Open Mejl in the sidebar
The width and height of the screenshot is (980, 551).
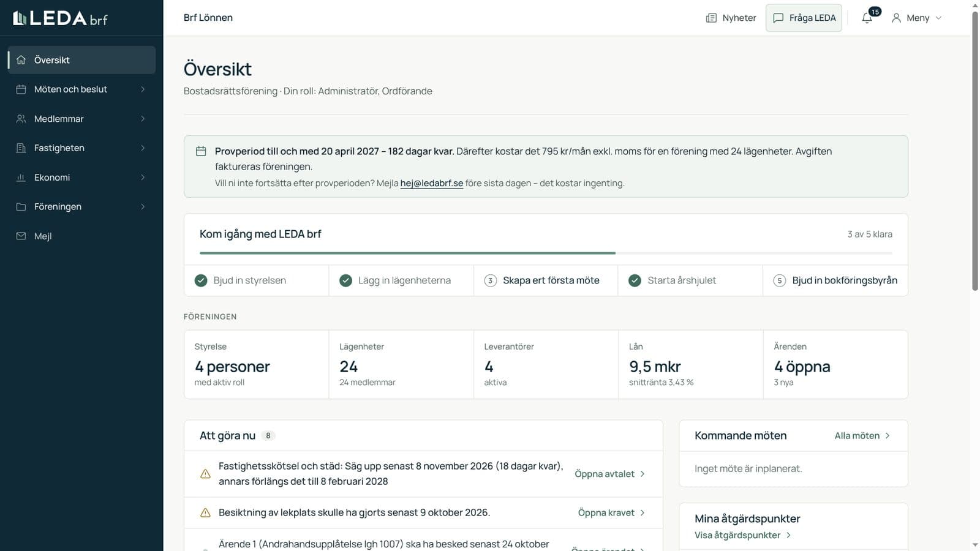[x=81, y=236]
